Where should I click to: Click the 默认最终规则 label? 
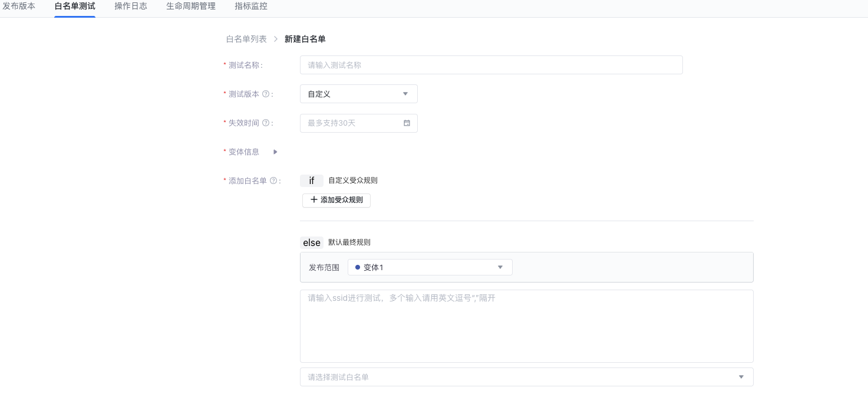click(x=349, y=242)
